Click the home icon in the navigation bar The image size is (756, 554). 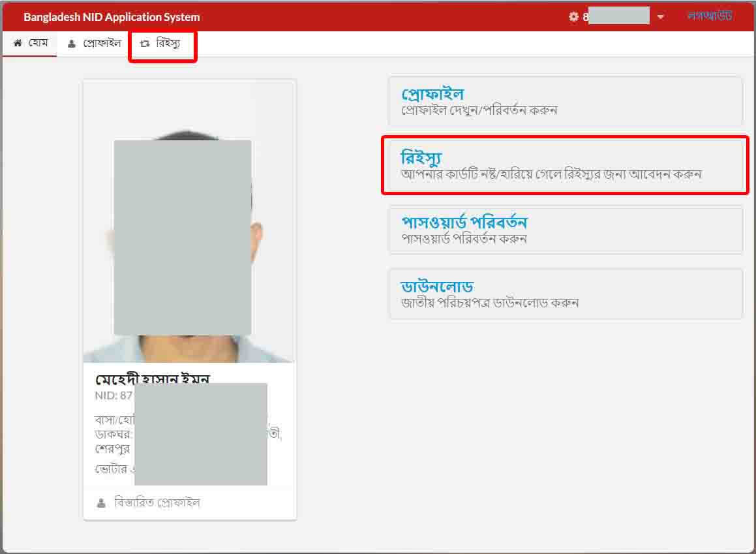pos(17,43)
